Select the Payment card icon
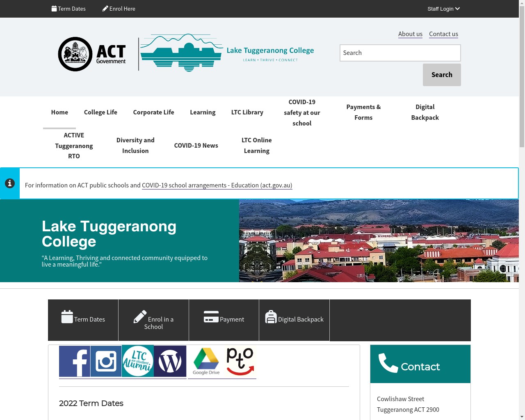The image size is (525, 420). coord(211,317)
